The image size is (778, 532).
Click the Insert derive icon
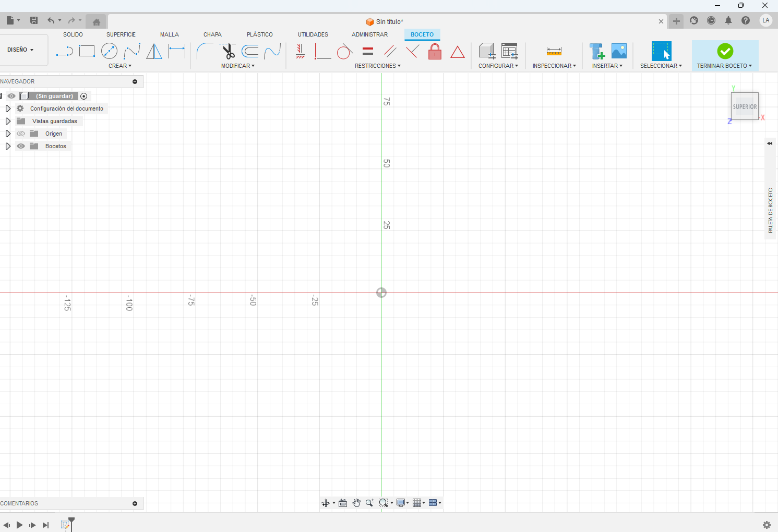tap(597, 51)
